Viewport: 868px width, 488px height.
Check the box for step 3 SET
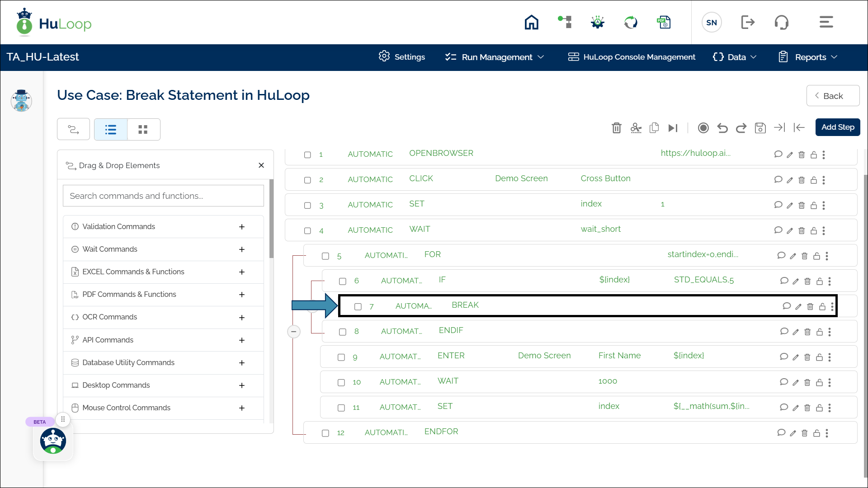pyautogui.click(x=307, y=206)
